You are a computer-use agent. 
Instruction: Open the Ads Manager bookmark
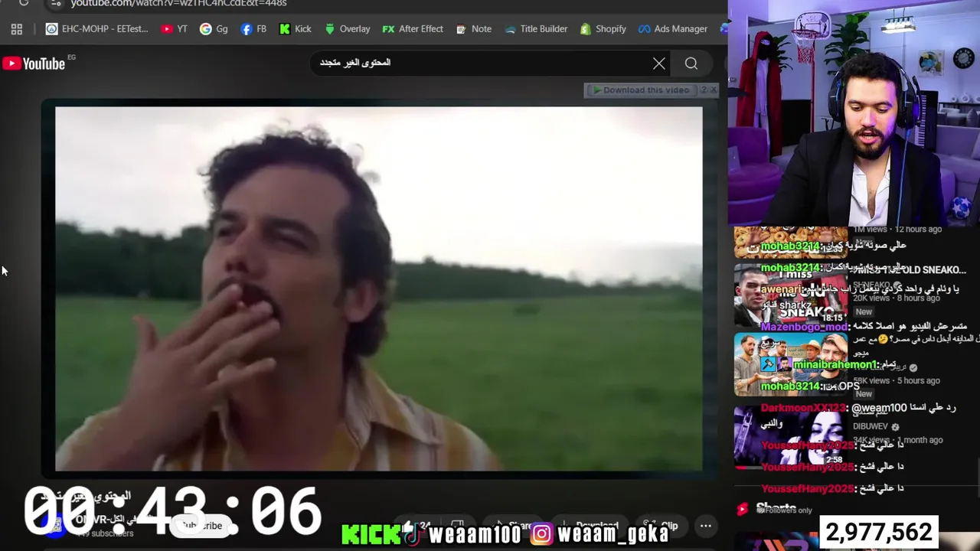click(x=673, y=29)
